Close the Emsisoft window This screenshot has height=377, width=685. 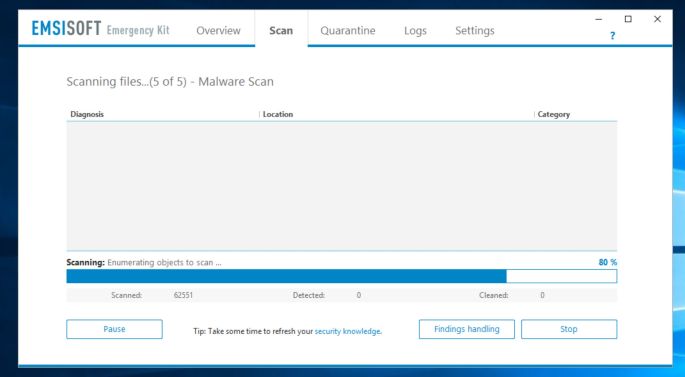(657, 19)
